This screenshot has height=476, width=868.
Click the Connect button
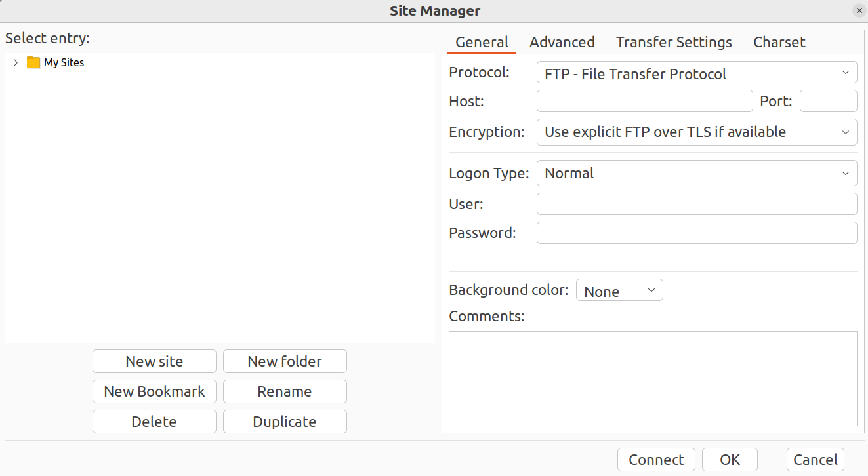pyautogui.click(x=656, y=460)
